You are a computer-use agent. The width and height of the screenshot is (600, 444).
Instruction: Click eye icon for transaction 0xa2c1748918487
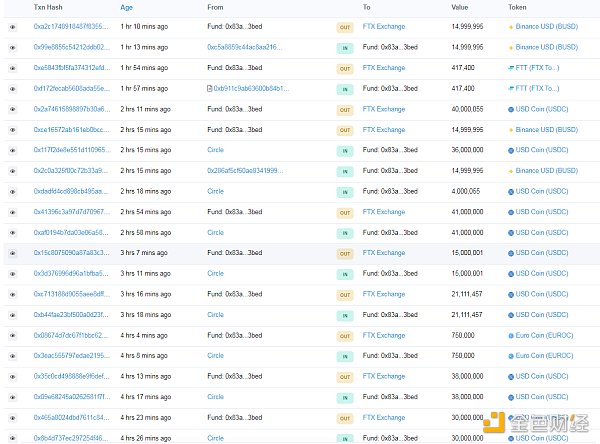click(13, 27)
